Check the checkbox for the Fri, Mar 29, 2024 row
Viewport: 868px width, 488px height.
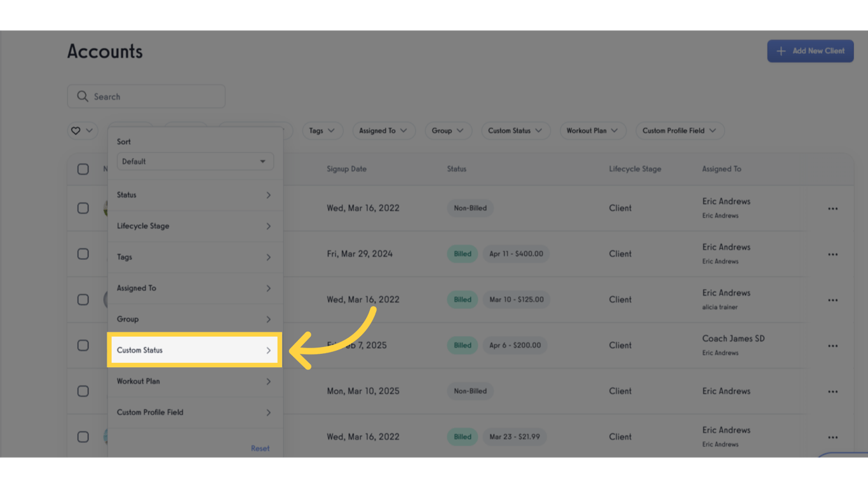point(83,254)
